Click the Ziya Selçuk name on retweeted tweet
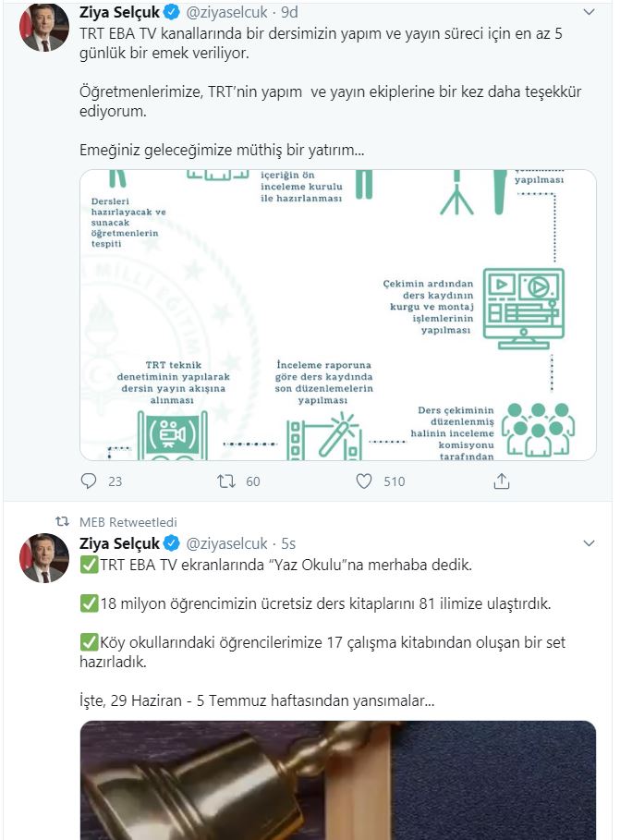The width and height of the screenshot is (620, 840). [117, 542]
